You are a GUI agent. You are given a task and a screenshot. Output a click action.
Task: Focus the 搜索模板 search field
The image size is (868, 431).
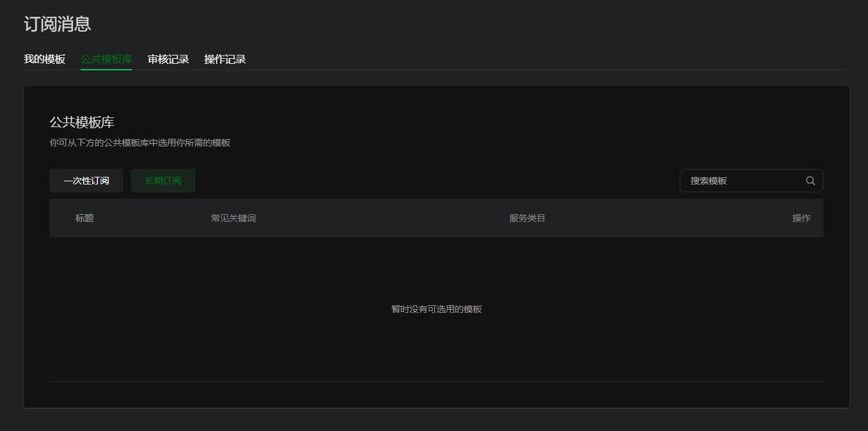[742, 181]
